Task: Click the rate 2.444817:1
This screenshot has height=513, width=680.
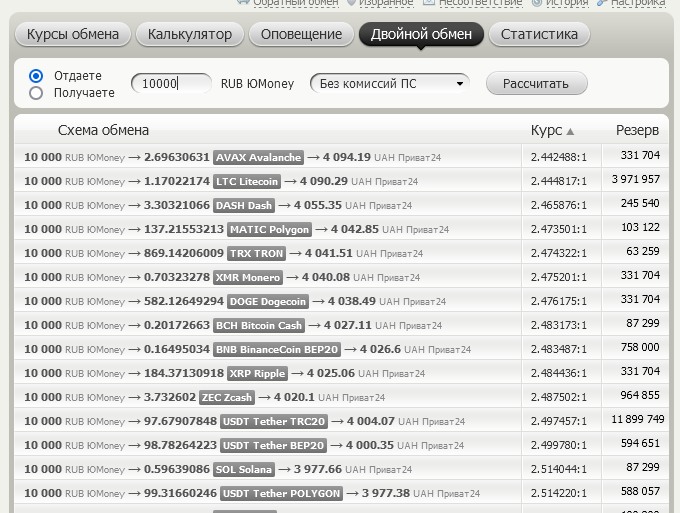Action: pos(559,181)
